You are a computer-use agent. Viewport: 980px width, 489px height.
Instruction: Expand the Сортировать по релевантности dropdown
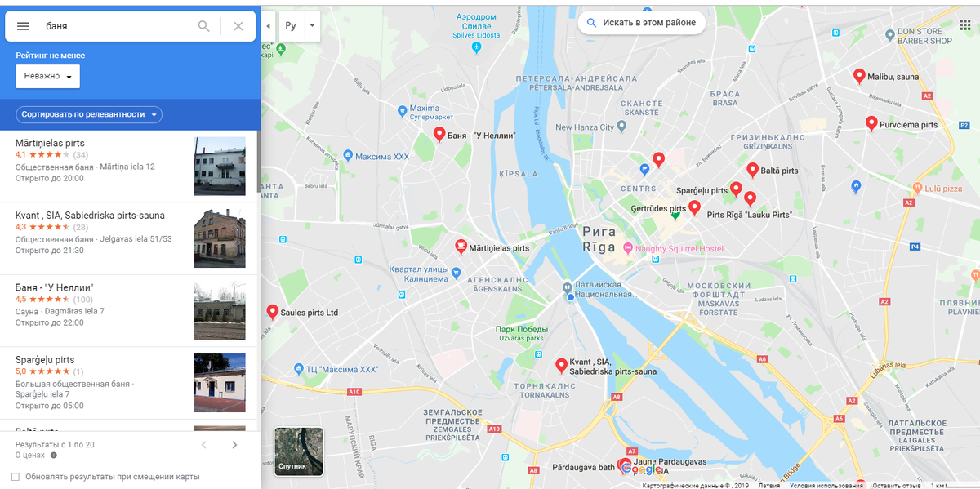click(x=89, y=114)
